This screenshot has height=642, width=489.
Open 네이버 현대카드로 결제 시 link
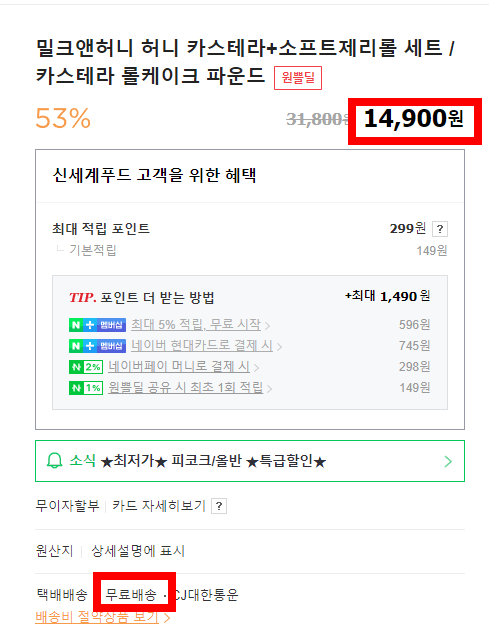coord(202,346)
